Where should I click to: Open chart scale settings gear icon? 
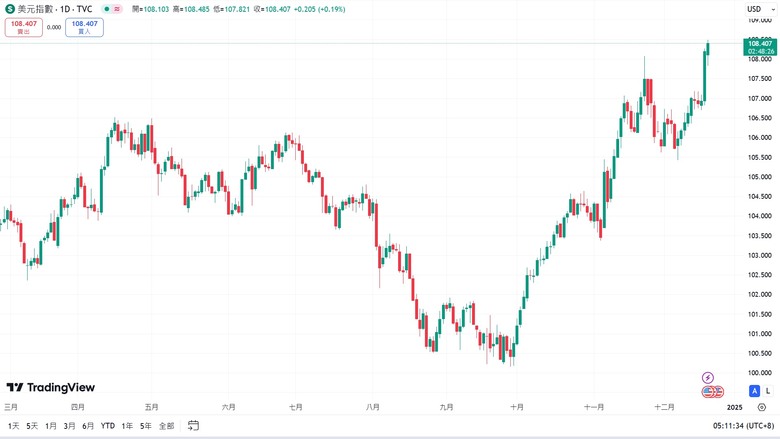click(762, 407)
